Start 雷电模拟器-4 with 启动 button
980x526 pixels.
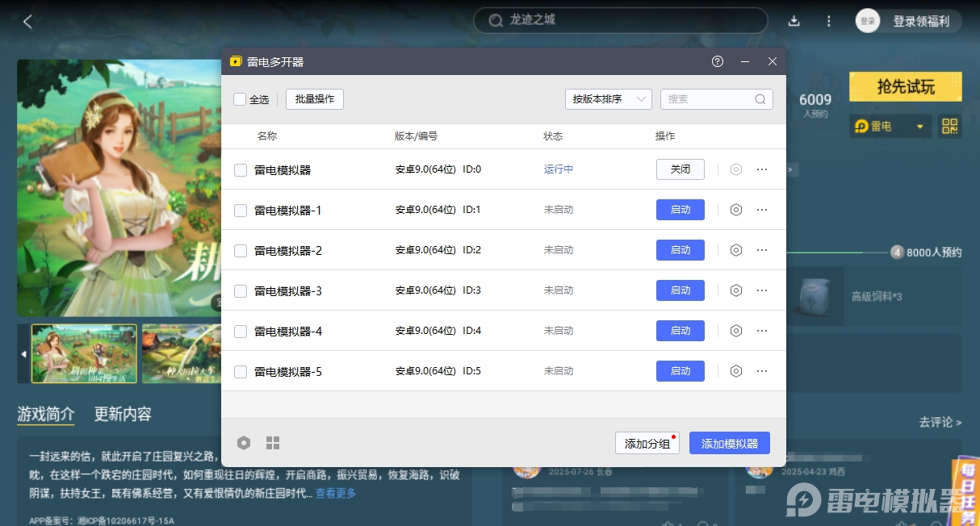pos(680,331)
